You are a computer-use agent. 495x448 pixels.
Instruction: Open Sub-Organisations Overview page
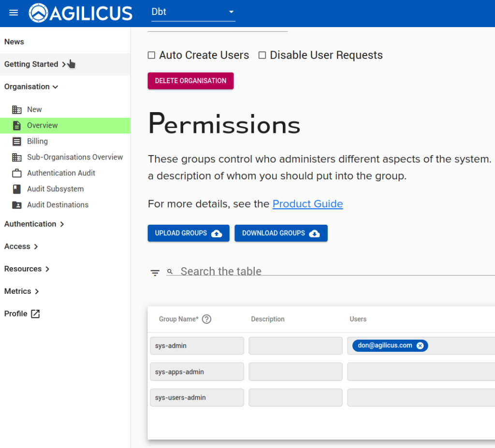75,157
